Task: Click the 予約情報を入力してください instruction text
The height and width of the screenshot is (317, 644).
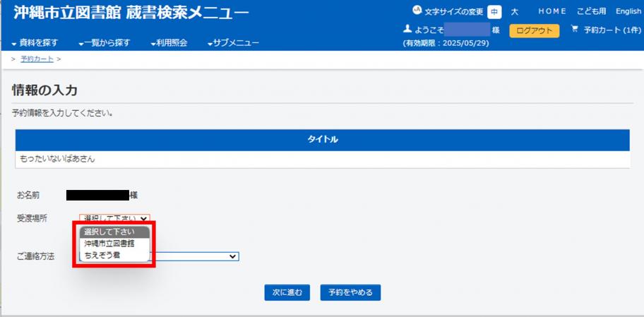Action: (63, 112)
